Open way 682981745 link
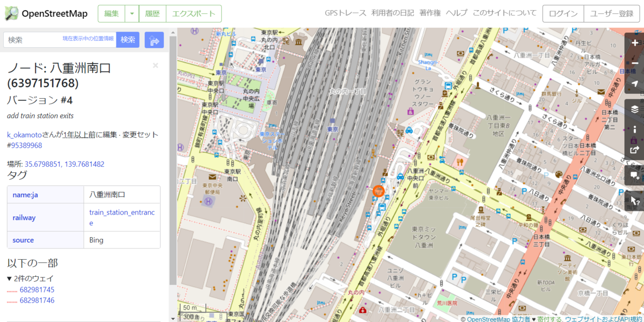This screenshot has height=322, width=644. coord(37,290)
